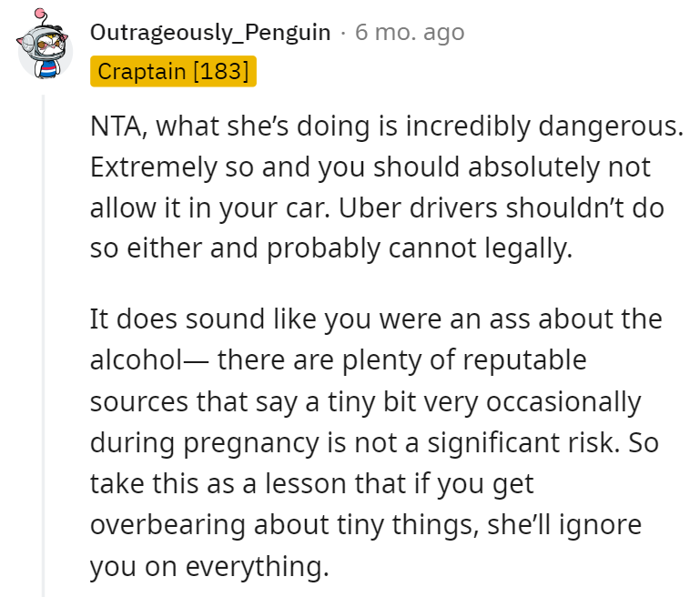
Task: Click the "you on everything" closing line
Action: (208, 565)
